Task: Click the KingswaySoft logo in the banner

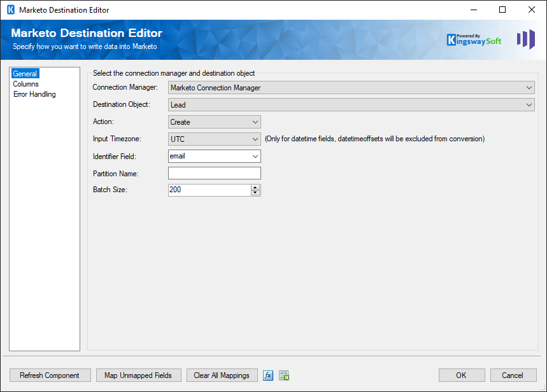Action: point(474,39)
